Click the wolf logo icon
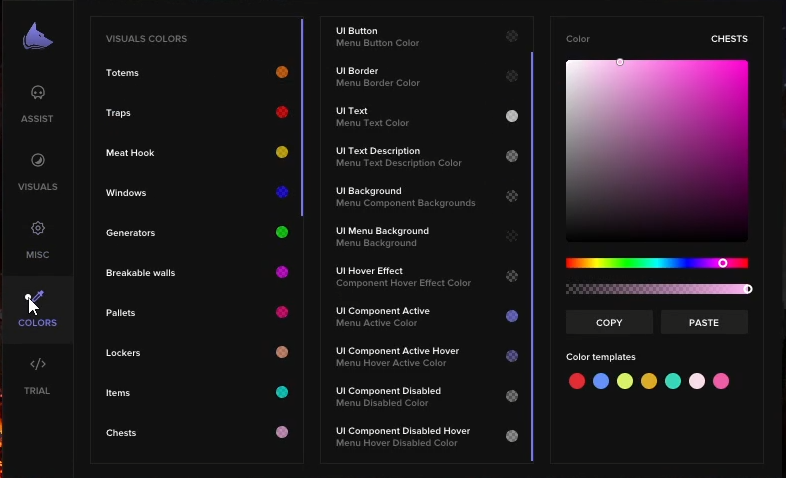The height and width of the screenshot is (478, 786). pos(38,37)
